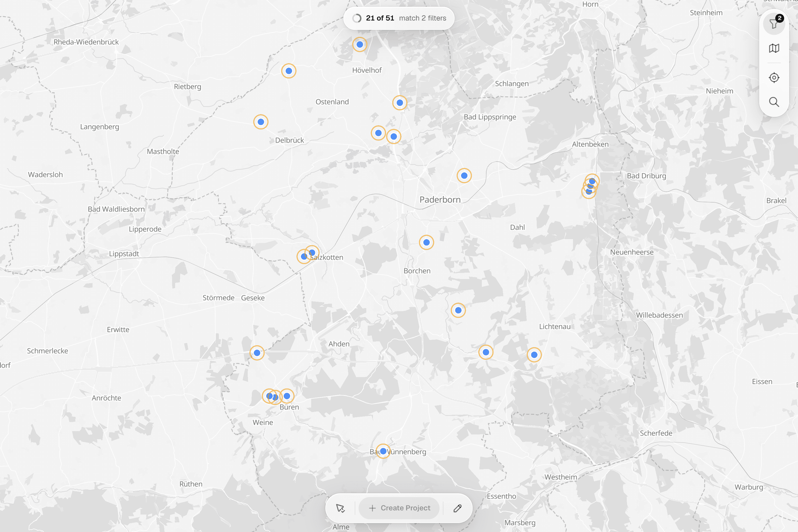Select the marker north of Hövelhof

pos(360,44)
